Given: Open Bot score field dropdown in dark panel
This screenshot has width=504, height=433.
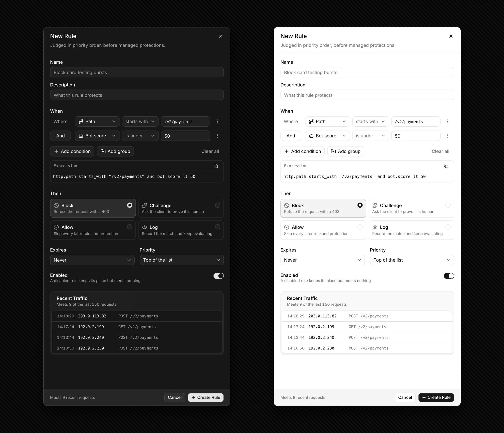Looking at the screenshot, I should pyautogui.click(x=97, y=136).
